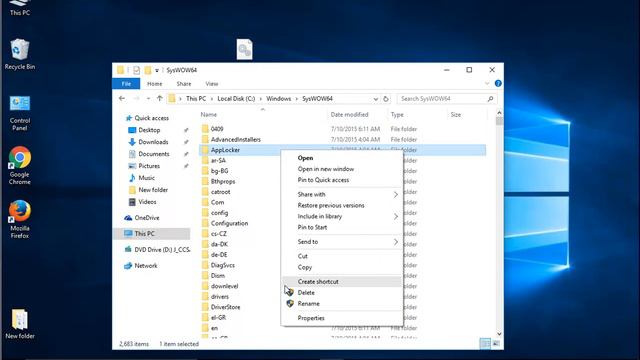The height and width of the screenshot is (360, 640).
Task: Click the vertical scrollbar up arrow
Action: (499, 113)
